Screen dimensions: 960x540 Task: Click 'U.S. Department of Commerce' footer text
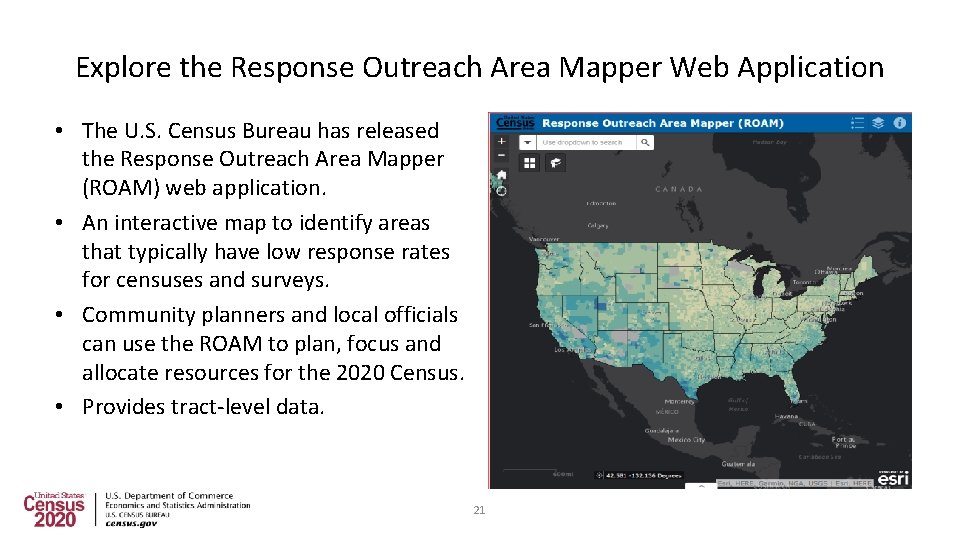point(169,496)
